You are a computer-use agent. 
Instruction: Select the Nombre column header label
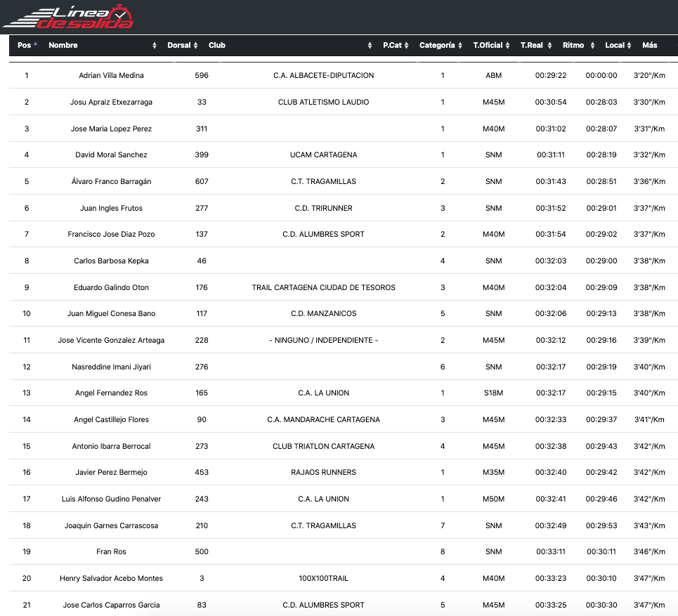pos(63,46)
